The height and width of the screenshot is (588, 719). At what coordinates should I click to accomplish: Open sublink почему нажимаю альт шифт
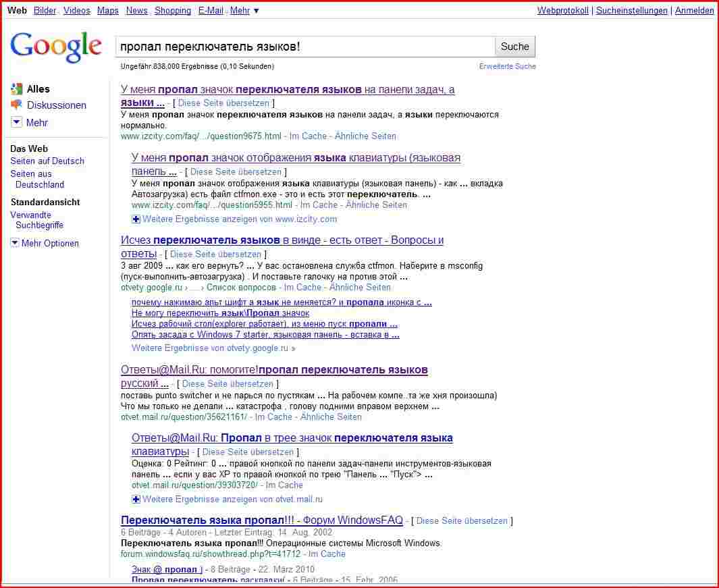click(x=282, y=302)
